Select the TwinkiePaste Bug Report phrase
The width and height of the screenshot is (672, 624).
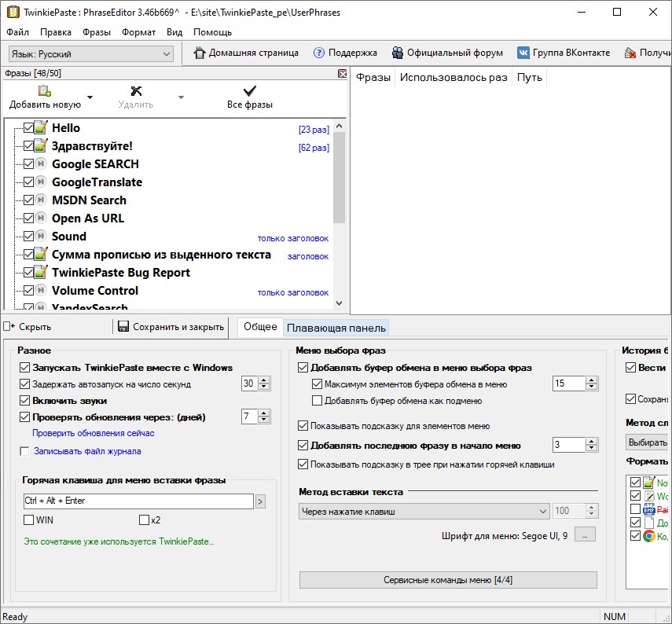click(120, 273)
